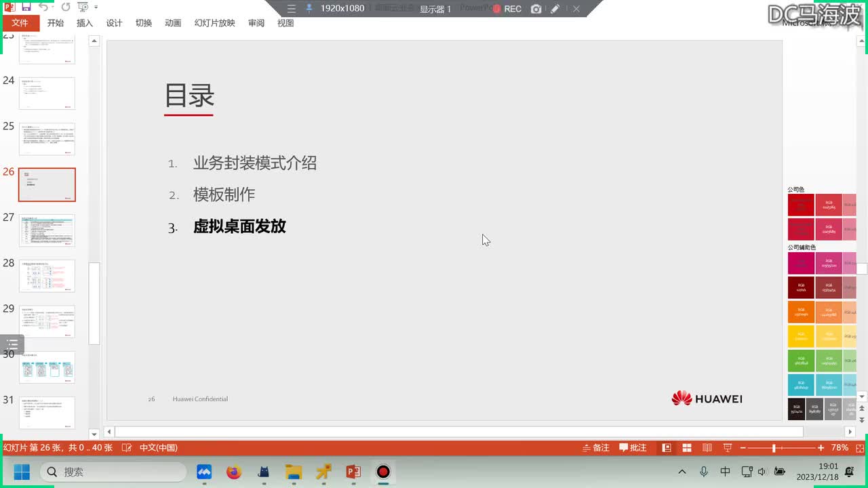Switch to the 插入 ribbon tab
Viewport: 868px width, 488px height.
point(85,23)
